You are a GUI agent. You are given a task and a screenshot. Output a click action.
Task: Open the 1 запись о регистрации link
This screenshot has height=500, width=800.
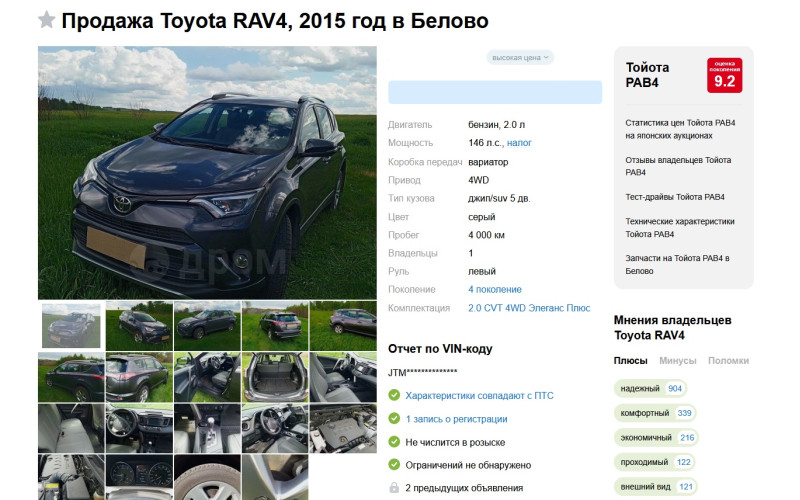pos(456,419)
